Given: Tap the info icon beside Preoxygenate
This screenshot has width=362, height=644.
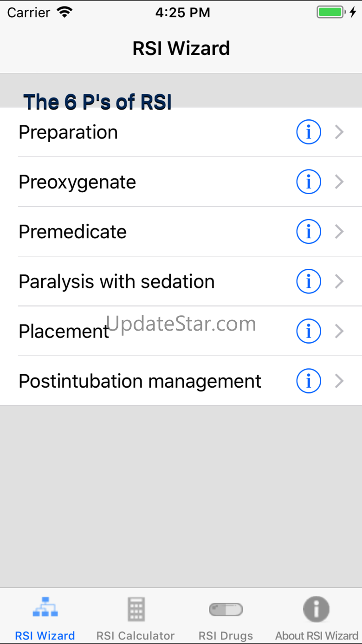Looking at the screenshot, I should point(309,182).
